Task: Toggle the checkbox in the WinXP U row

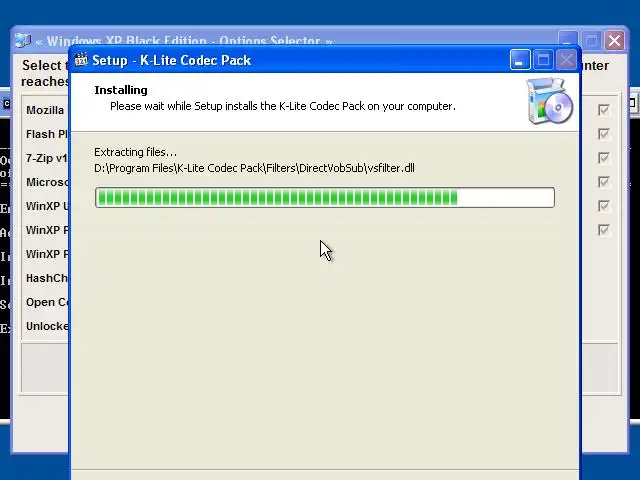Action: (604, 206)
